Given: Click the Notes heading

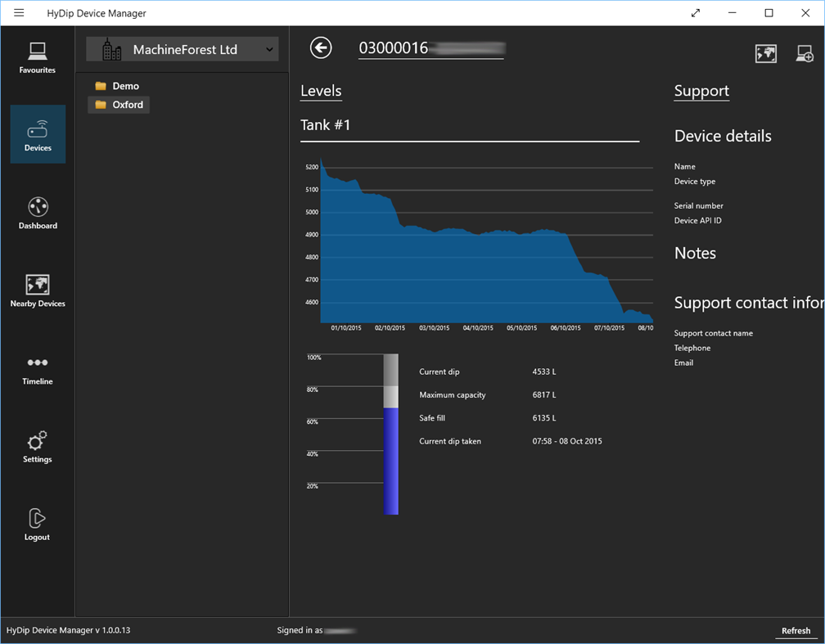Looking at the screenshot, I should click(695, 253).
